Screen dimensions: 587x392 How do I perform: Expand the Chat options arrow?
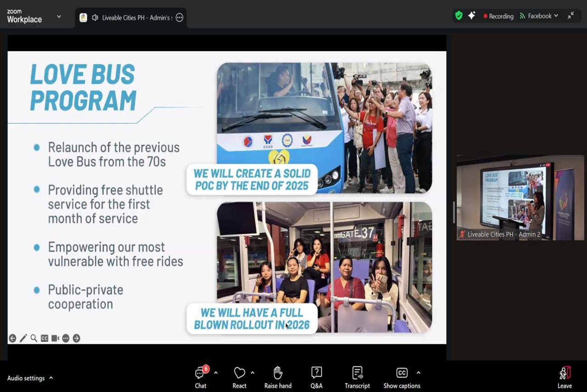(x=216, y=373)
